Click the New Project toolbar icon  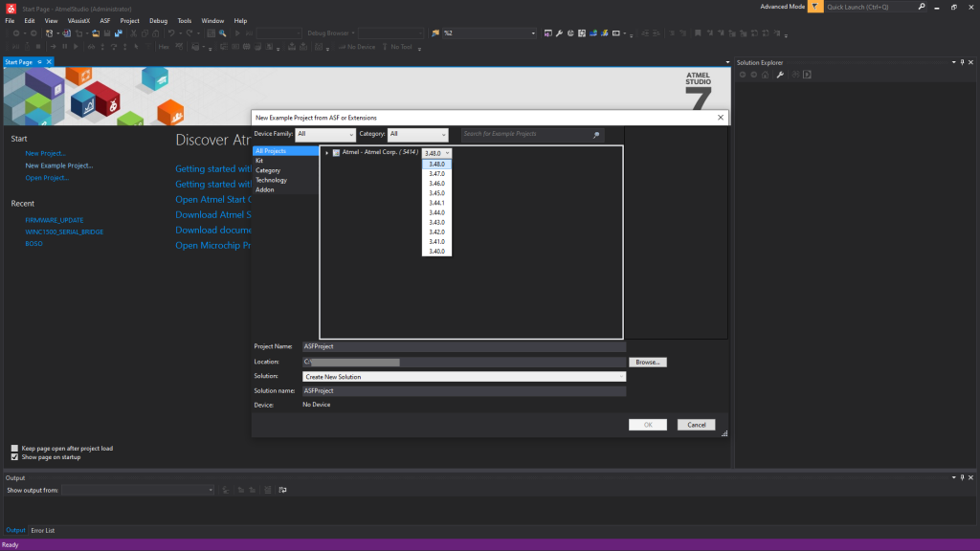(49, 33)
